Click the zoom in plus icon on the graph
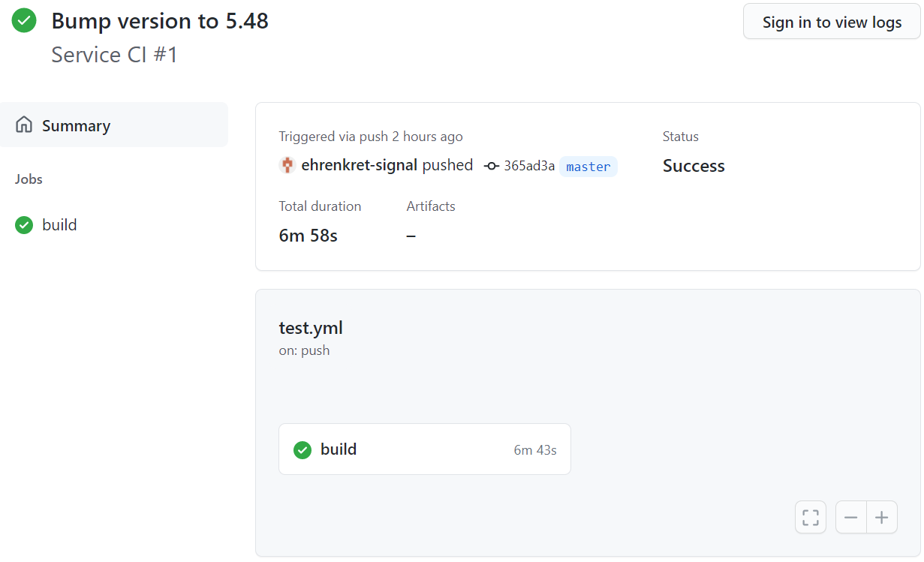924x562 pixels. [881, 516]
